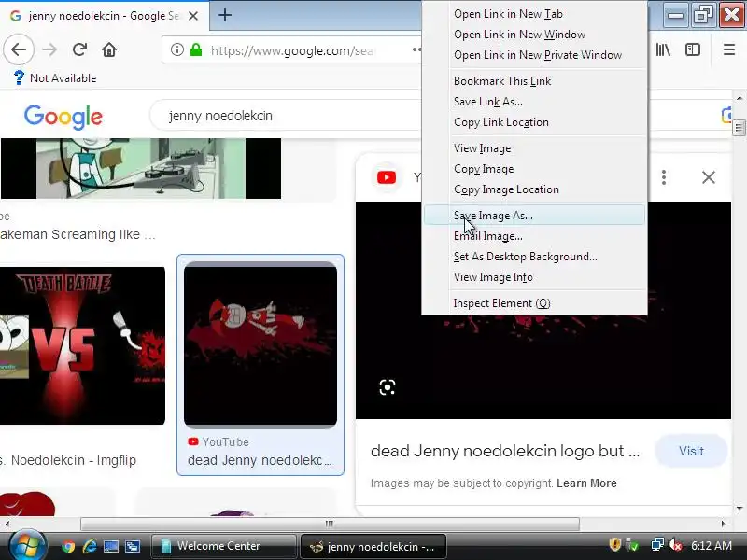This screenshot has width=747, height=560.
Task: Click the network tray icon
Action: (x=657, y=544)
